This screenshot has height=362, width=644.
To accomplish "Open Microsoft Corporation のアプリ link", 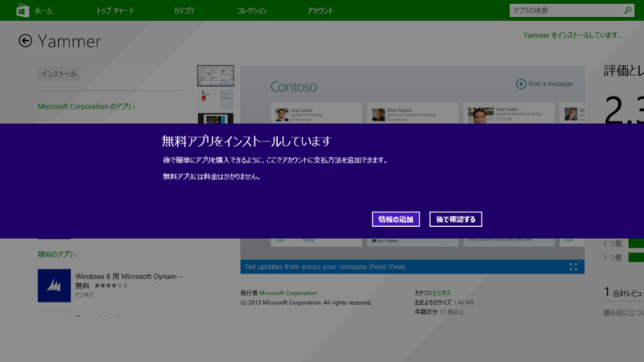I will pyautogui.click(x=86, y=106).
